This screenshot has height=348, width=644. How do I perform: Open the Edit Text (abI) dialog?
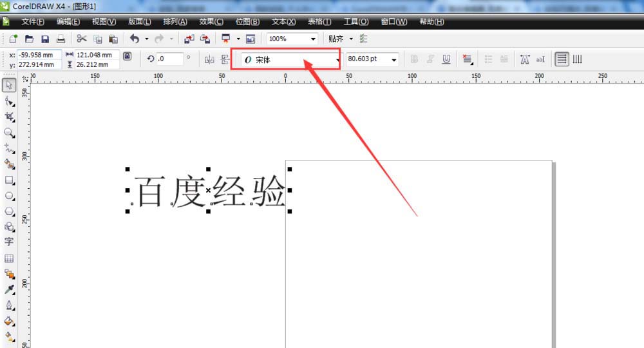click(x=540, y=59)
